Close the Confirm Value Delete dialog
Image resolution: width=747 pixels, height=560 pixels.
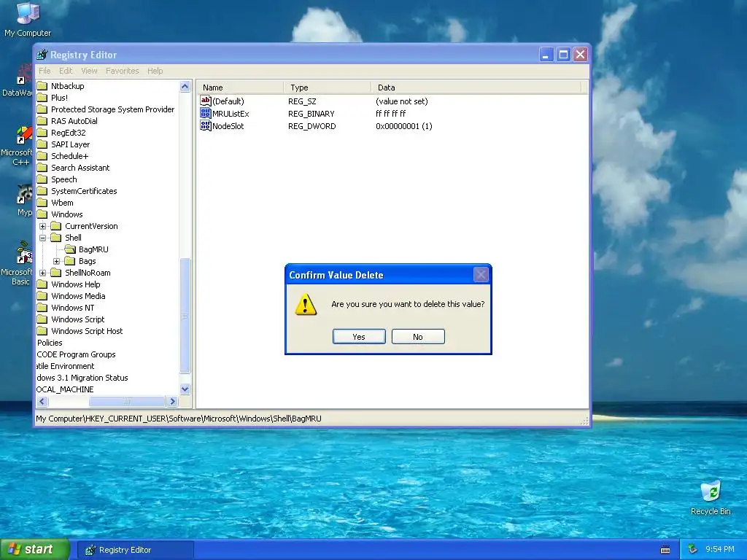481,275
